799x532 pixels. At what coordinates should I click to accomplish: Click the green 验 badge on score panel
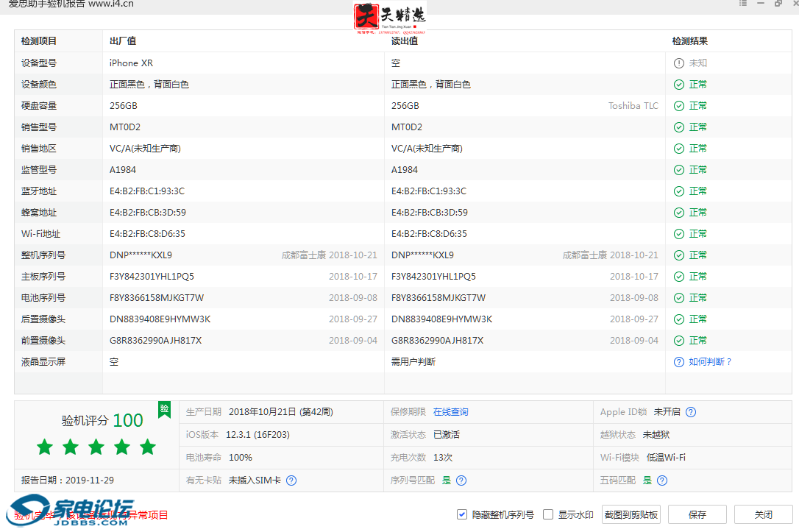pos(164,409)
